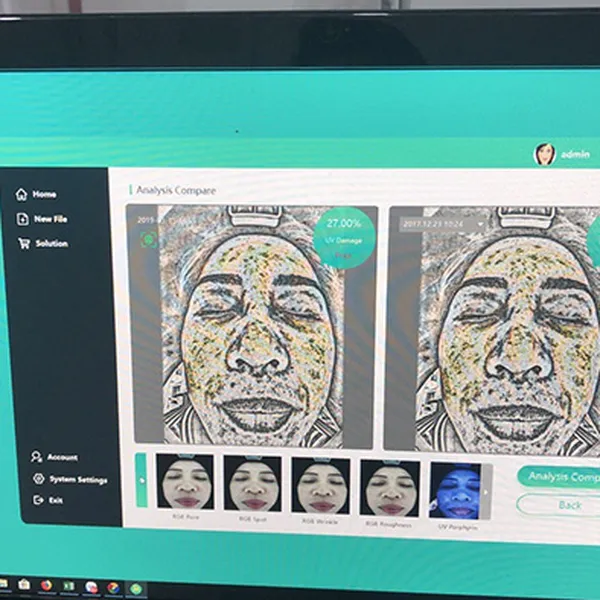Select the RGB Roughness thumbnail
600x600 pixels.
389,487
